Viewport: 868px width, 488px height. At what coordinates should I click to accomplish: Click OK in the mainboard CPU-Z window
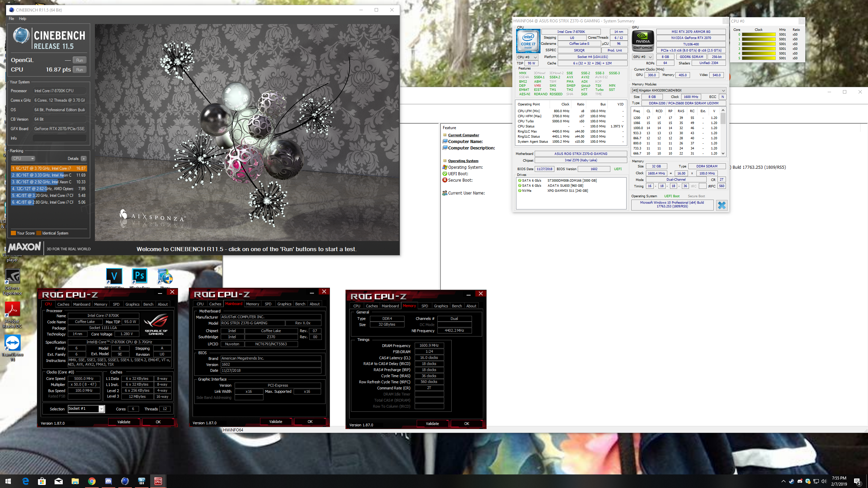pos(310,422)
